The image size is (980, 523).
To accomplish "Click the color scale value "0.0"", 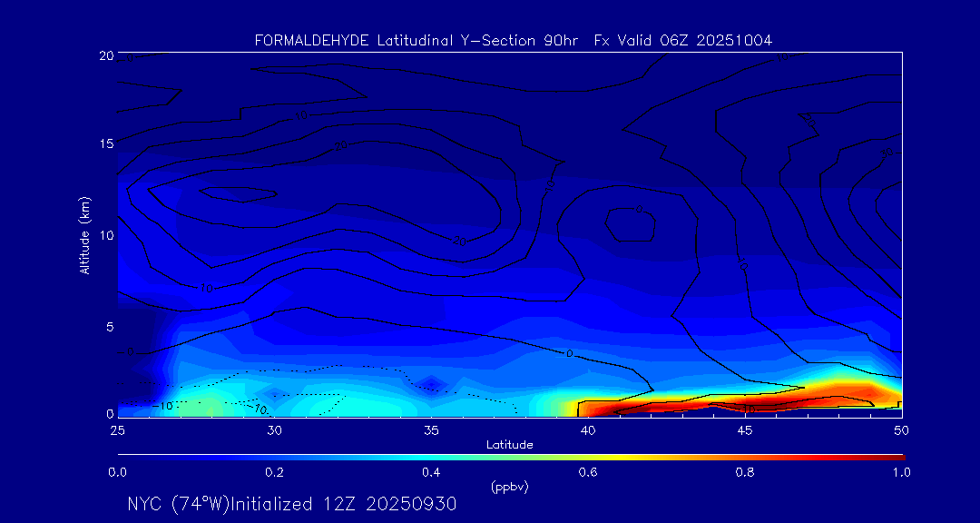I will 117,472.
